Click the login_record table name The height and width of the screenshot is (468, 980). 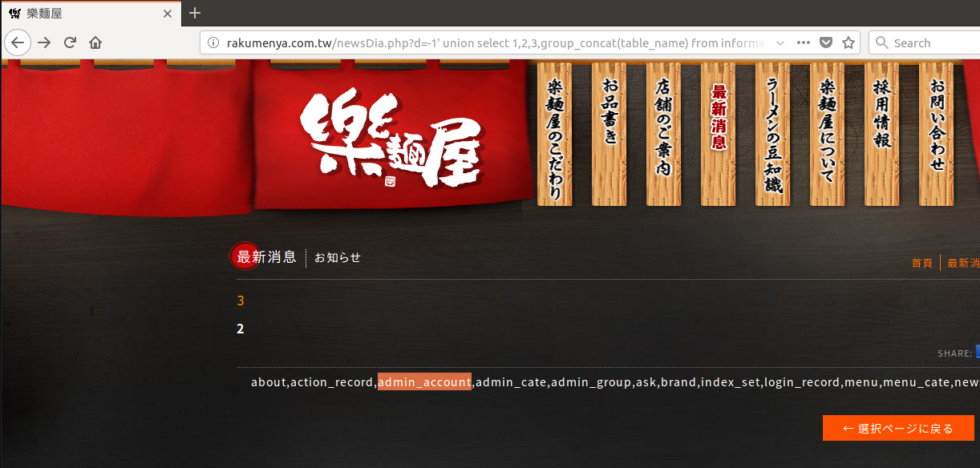pyautogui.click(x=801, y=382)
